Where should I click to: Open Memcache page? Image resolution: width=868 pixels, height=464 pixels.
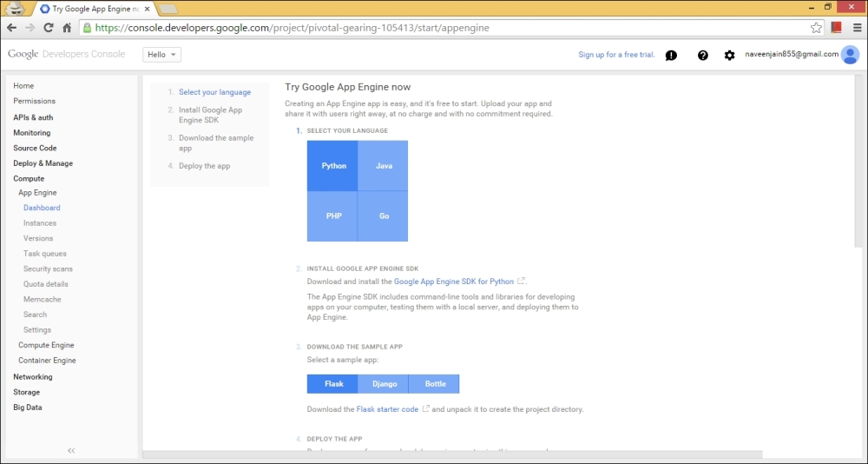(x=42, y=300)
